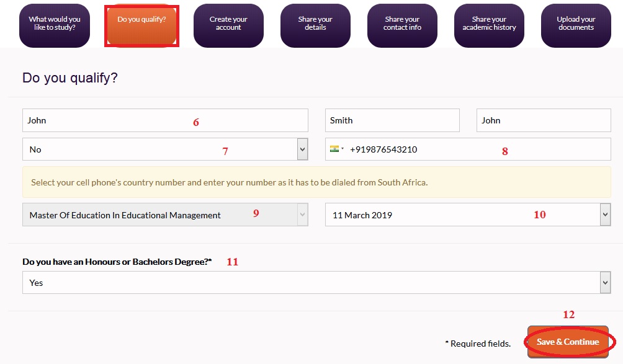
Task: Expand the Honours or Bachelors Degree 'Yes' dropdown
Action: [x=316, y=283]
